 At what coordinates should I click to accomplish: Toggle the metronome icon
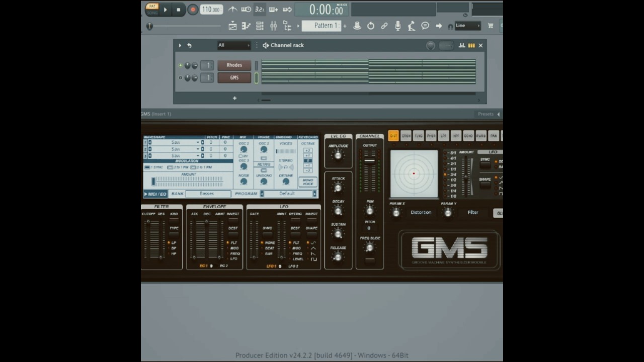232,9
